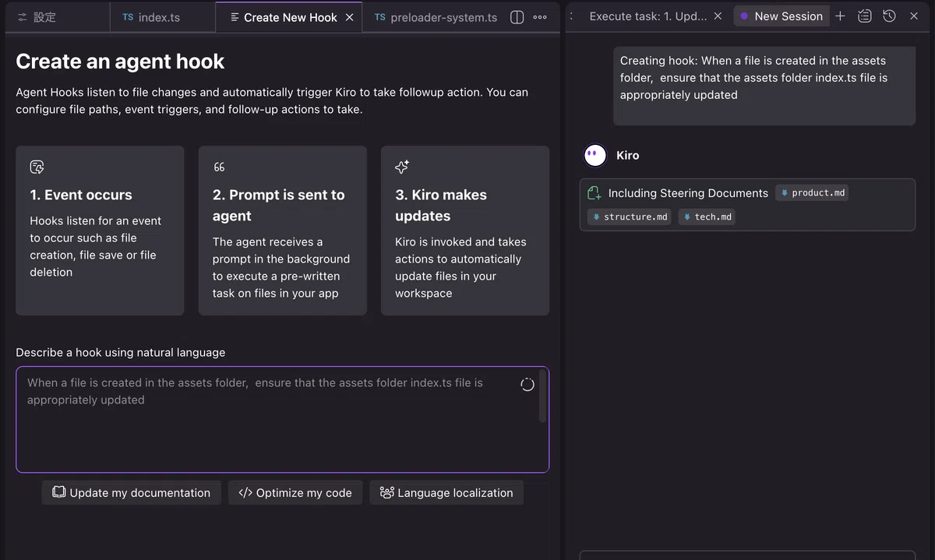
Task: Click the Event occurs card icon
Action: click(37, 167)
